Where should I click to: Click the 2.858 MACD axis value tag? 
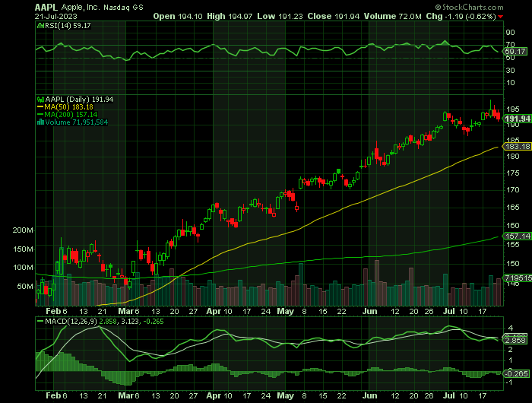(x=515, y=340)
